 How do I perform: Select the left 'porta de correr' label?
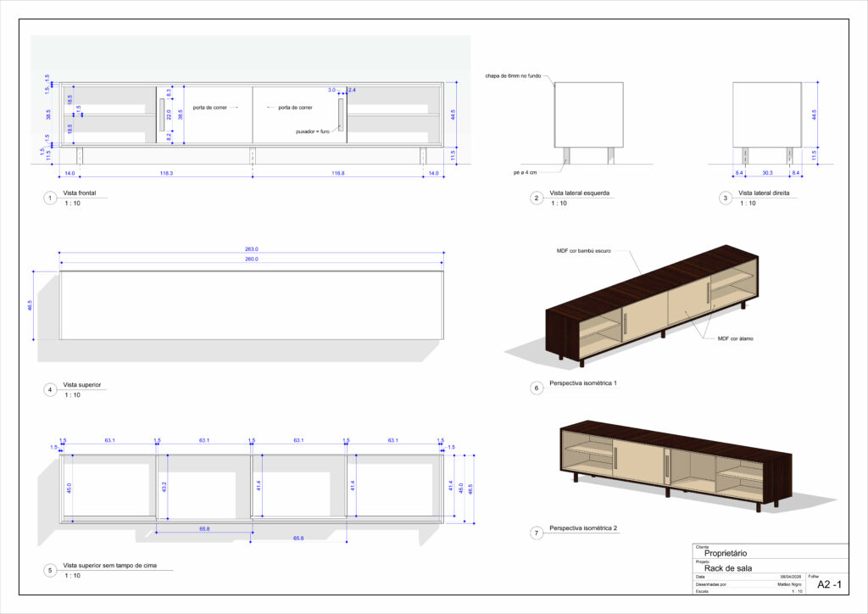(211, 108)
